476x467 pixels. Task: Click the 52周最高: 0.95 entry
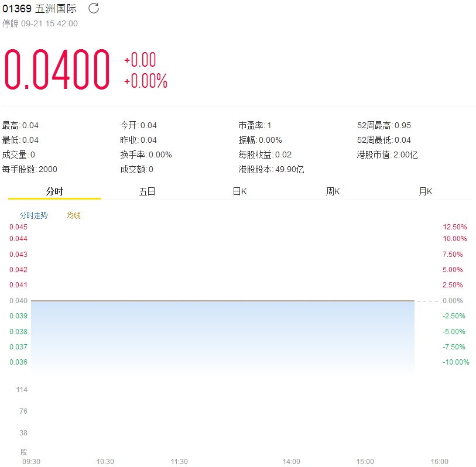384,125
